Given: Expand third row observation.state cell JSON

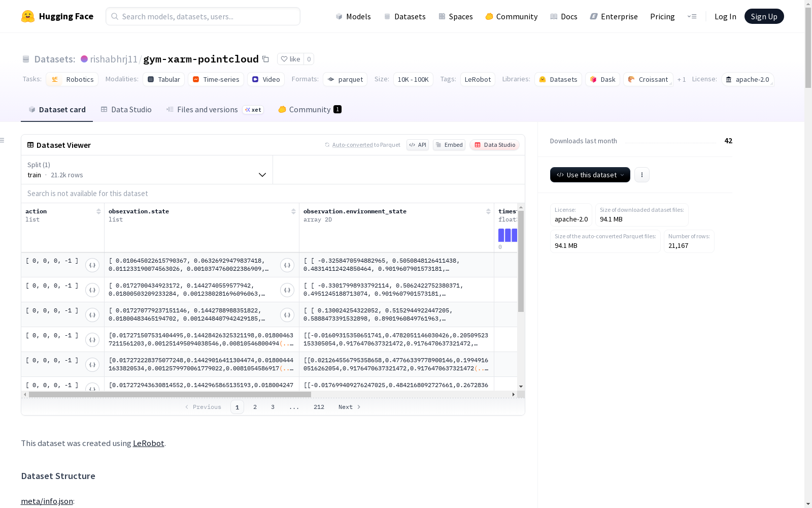Looking at the screenshot, I should (287, 315).
